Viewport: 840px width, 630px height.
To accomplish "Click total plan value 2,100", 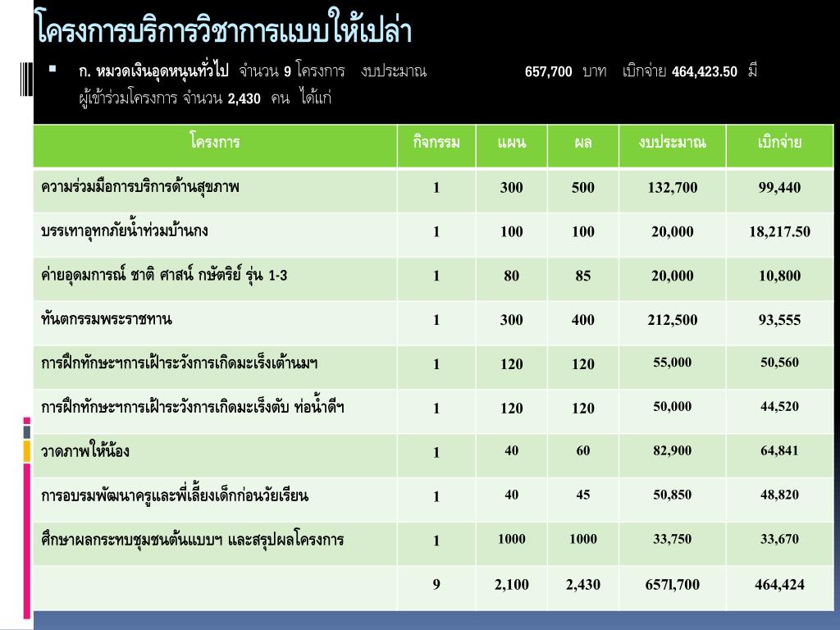I will pos(512,584).
